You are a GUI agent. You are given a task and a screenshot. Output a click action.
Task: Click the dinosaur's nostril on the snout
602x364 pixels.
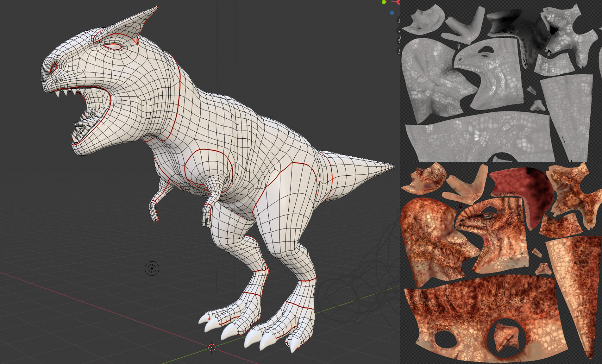tap(54, 67)
